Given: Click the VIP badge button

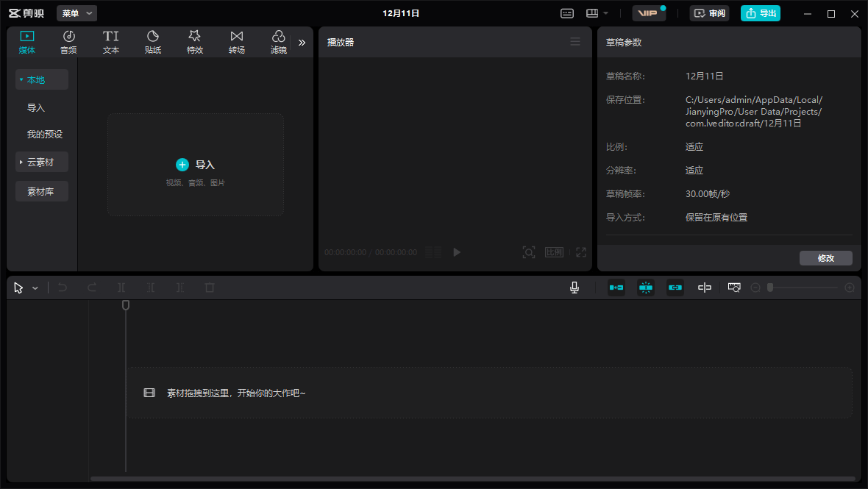Looking at the screenshot, I should tap(648, 13).
